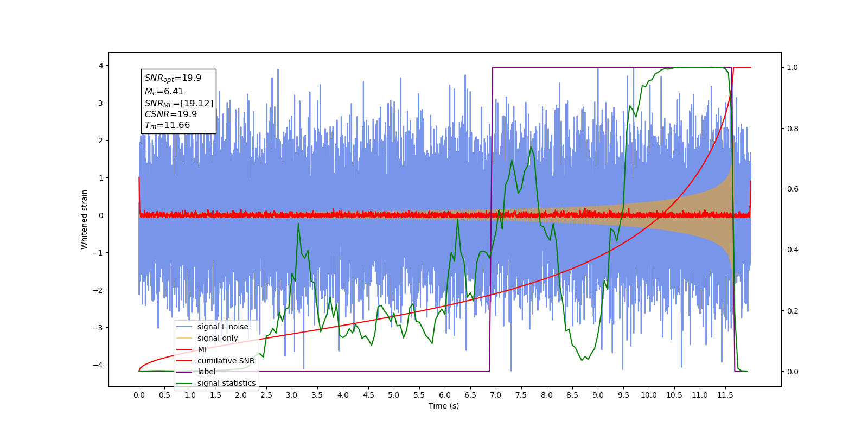The width and height of the screenshot is (868, 434).
Task: Click the 9.0 x-axis tick label
Action: (x=598, y=395)
